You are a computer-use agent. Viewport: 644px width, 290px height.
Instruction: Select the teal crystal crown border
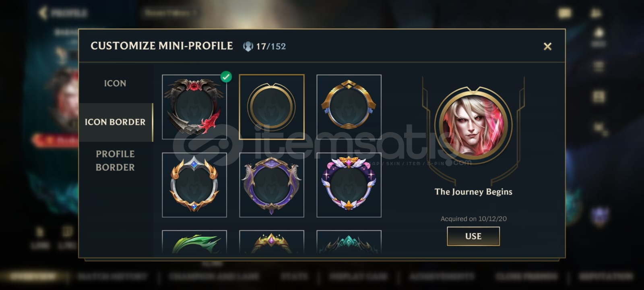(x=349, y=242)
